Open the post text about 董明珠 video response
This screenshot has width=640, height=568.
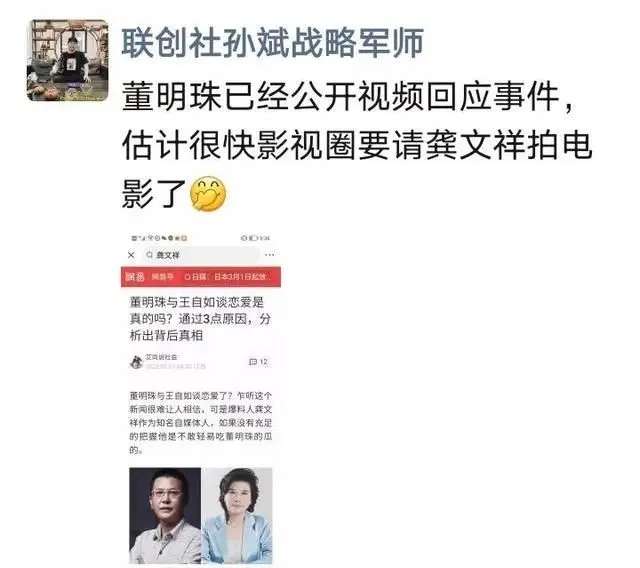pos(356,145)
